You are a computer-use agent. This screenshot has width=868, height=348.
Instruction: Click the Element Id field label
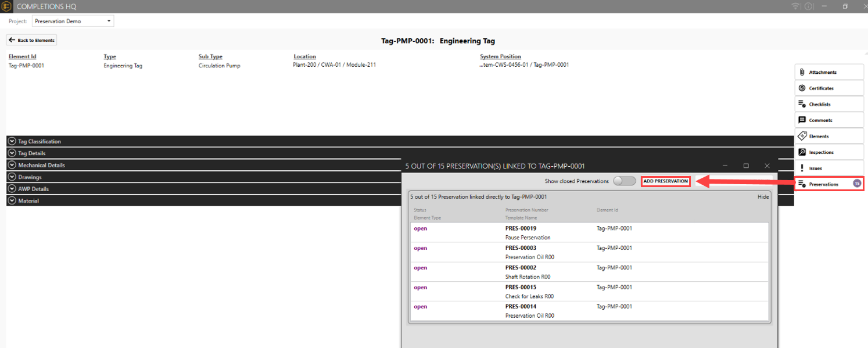[23, 56]
